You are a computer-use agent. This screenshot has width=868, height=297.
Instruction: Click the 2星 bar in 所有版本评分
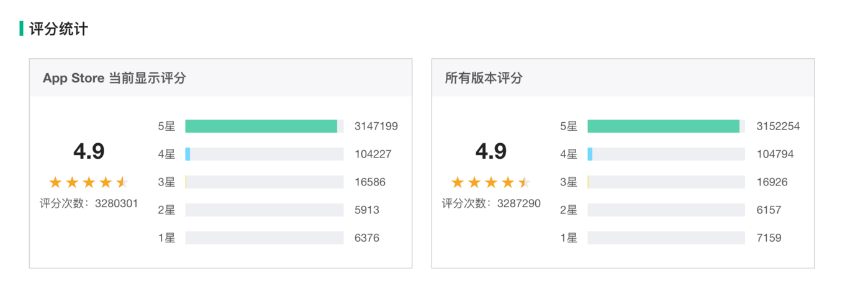666,210
